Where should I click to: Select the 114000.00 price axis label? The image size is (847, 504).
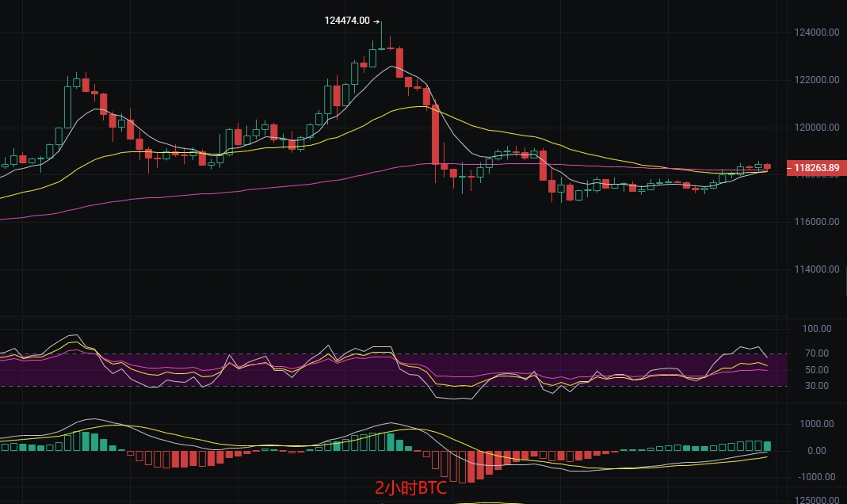817,269
